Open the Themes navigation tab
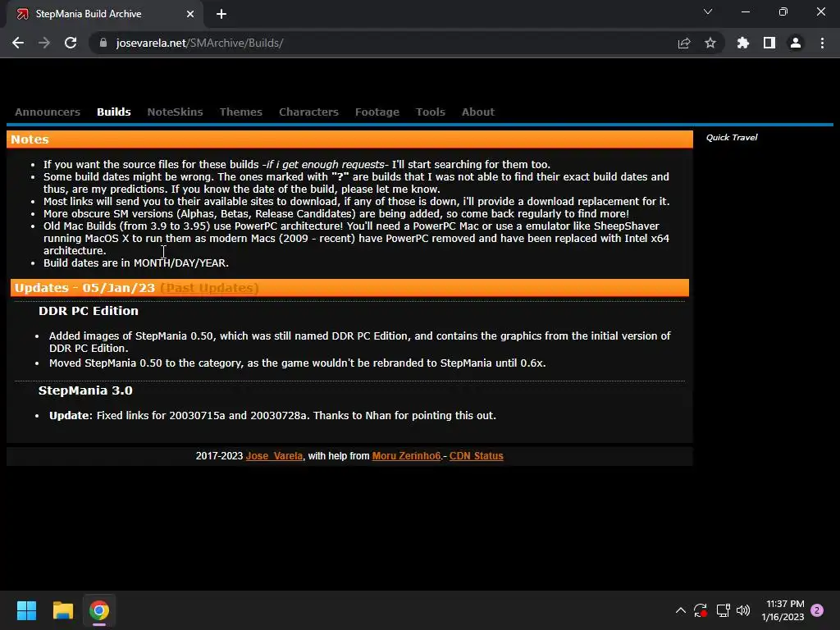840x630 pixels. [241, 112]
